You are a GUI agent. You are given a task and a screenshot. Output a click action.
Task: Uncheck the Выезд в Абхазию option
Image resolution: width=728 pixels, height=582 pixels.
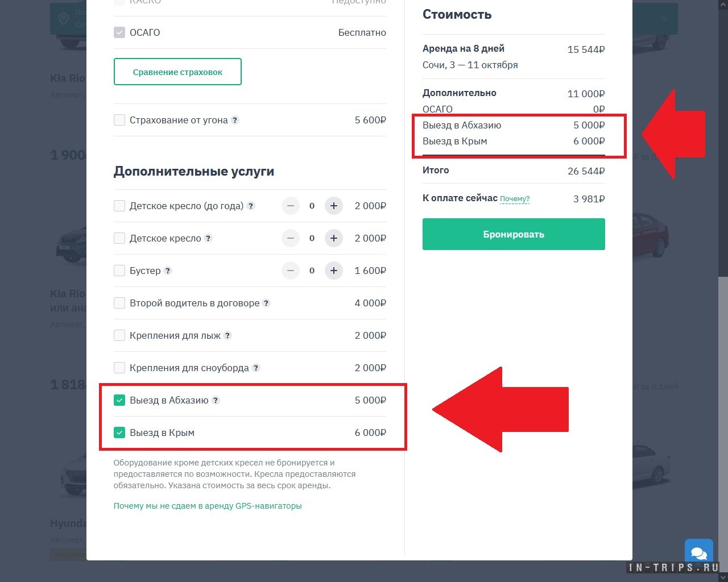pos(119,400)
